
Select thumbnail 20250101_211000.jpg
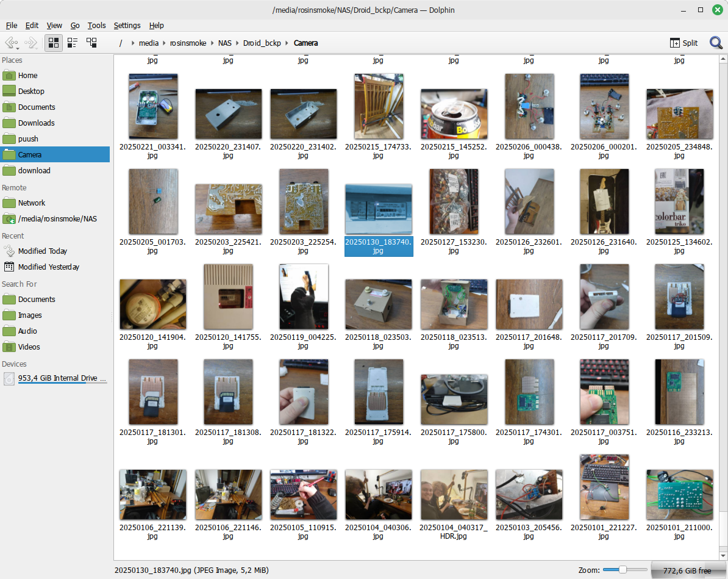click(679, 494)
